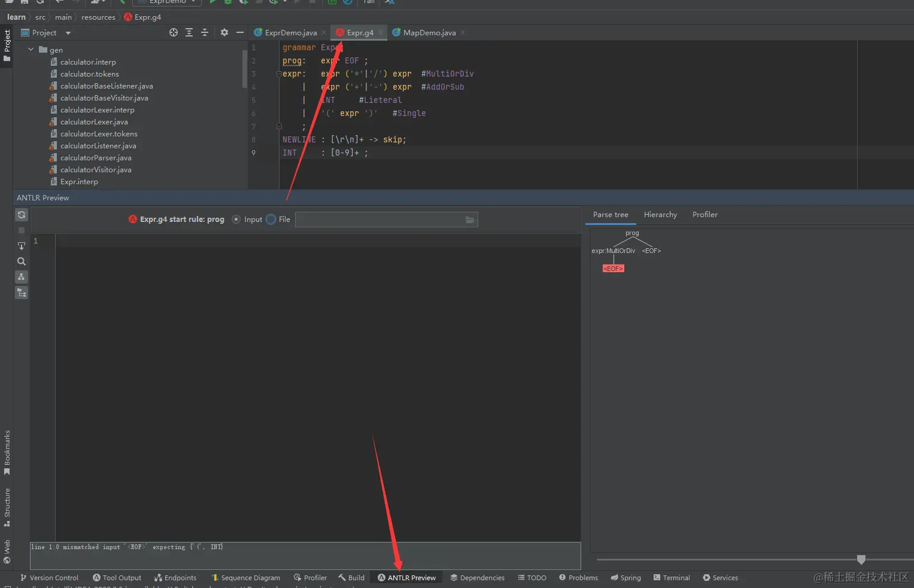This screenshot has width=914, height=588.
Task: Click the Collapse All icon in Project panel
Action: click(205, 32)
